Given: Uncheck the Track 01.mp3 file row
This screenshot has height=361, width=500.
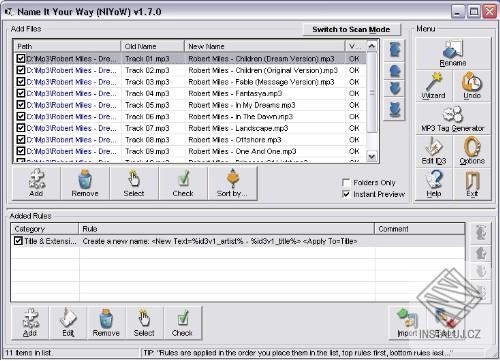Looking at the screenshot, I should (x=21, y=59).
